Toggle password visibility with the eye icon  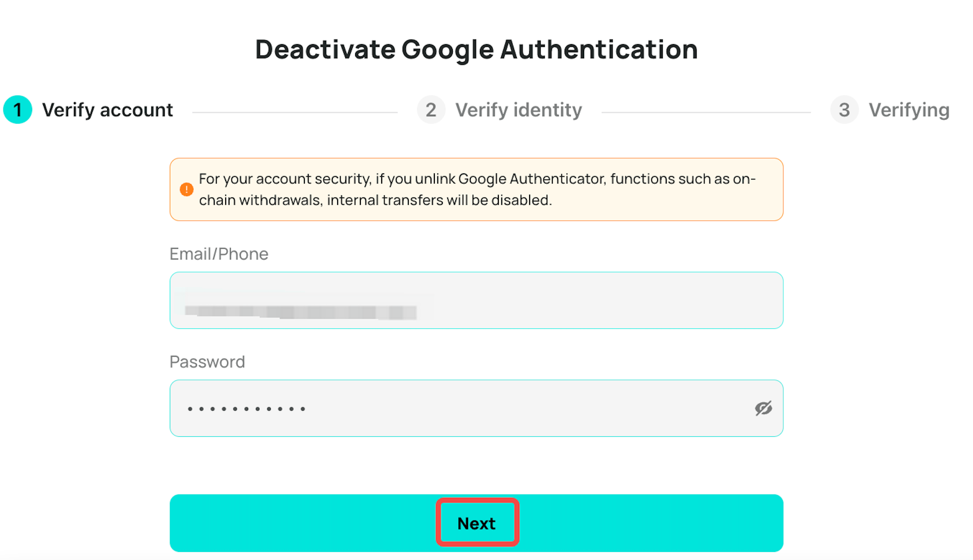pos(763,408)
